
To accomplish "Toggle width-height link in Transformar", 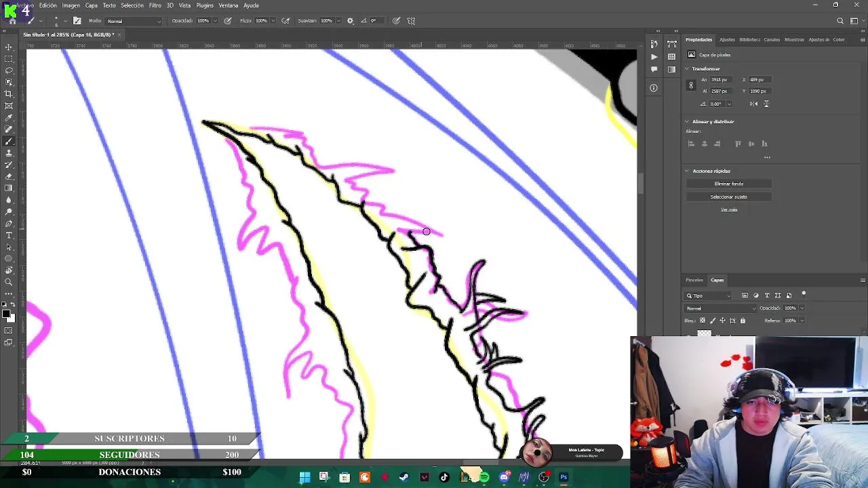I will click(x=691, y=85).
